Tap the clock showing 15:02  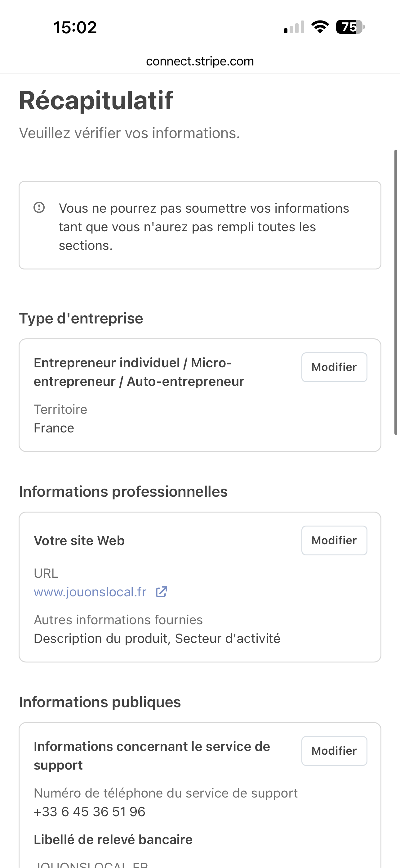[x=75, y=27]
